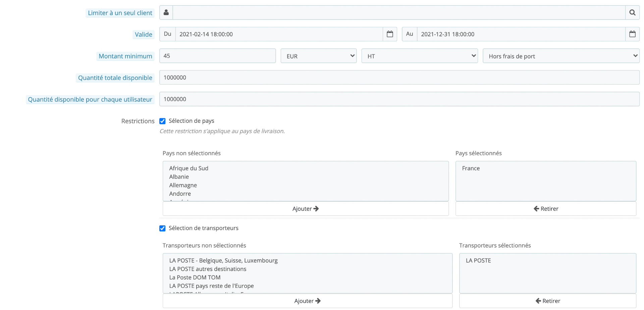Click Ajouter button under countries list
This screenshot has width=644, height=310.
point(305,209)
